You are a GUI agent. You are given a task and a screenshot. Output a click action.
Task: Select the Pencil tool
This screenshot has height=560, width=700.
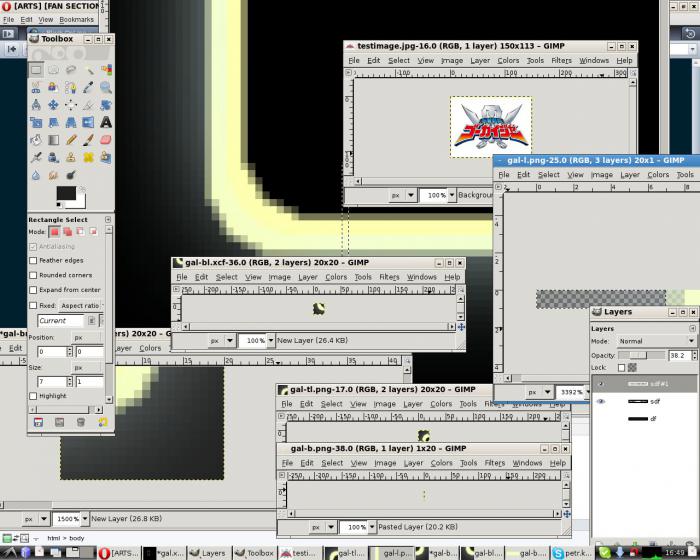71,140
